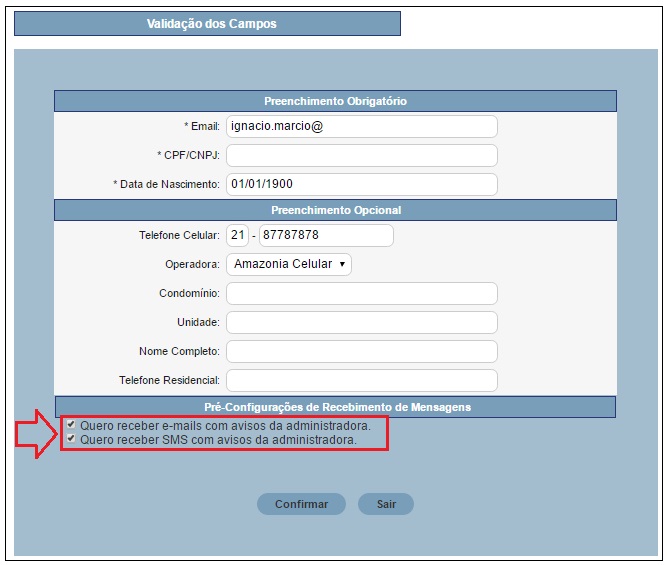Click the mobile number field showing 87787878

pos(325,235)
